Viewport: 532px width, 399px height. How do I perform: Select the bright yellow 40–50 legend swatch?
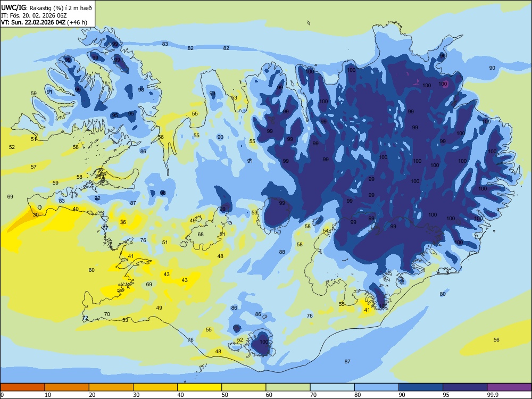point(199,387)
